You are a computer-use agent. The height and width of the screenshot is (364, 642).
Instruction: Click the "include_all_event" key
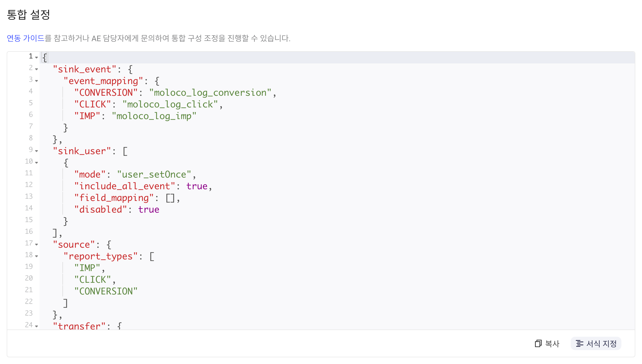click(x=125, y=186)
